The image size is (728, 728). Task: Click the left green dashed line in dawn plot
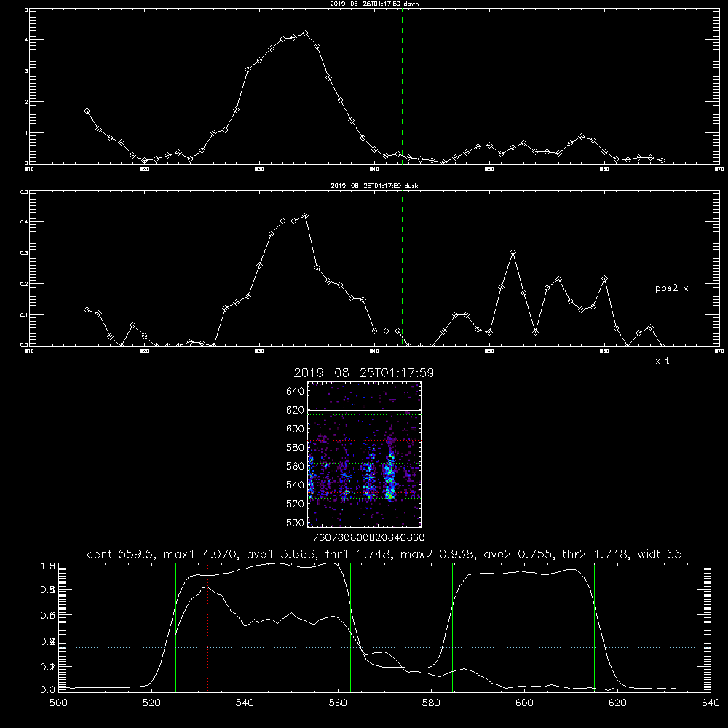(x=232, y=86)
